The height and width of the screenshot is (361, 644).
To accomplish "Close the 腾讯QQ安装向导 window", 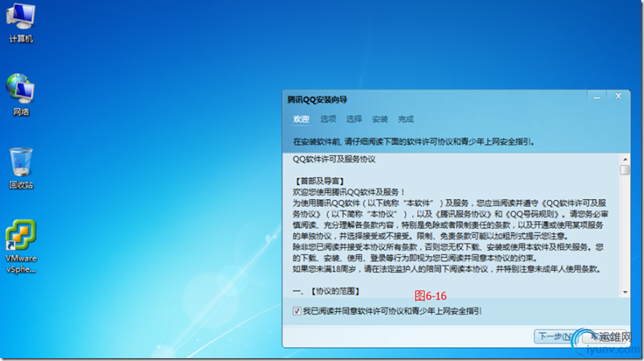I will (x=618, y=97).
